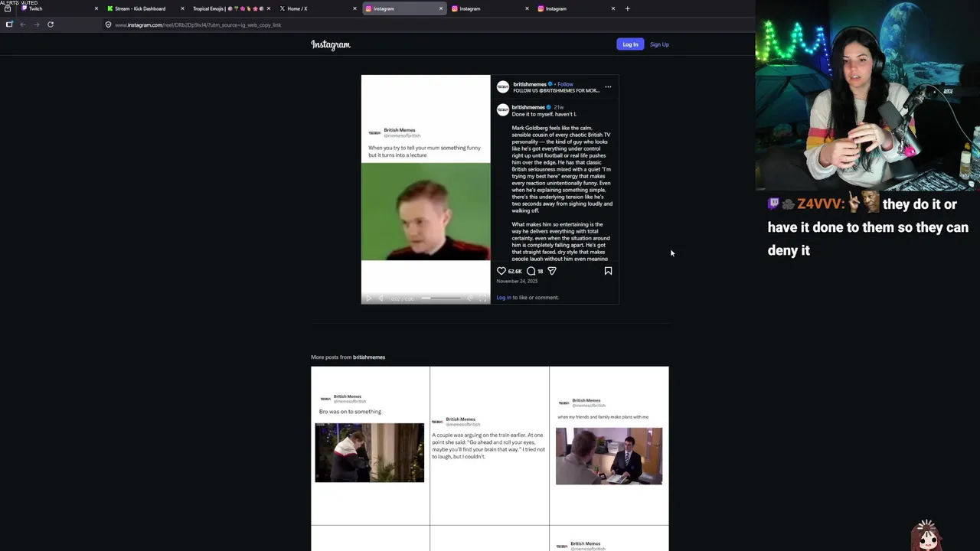
Task: Play the reel video with the play button
Action: click(x=368, y=298)
